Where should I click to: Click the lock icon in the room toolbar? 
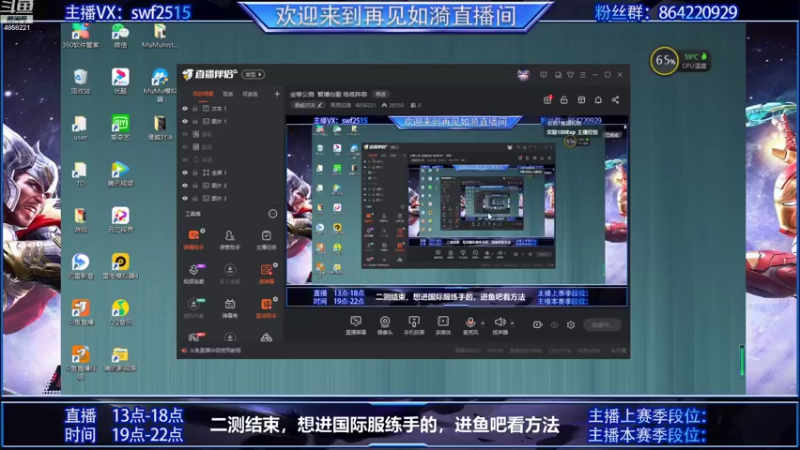[564, 100]
